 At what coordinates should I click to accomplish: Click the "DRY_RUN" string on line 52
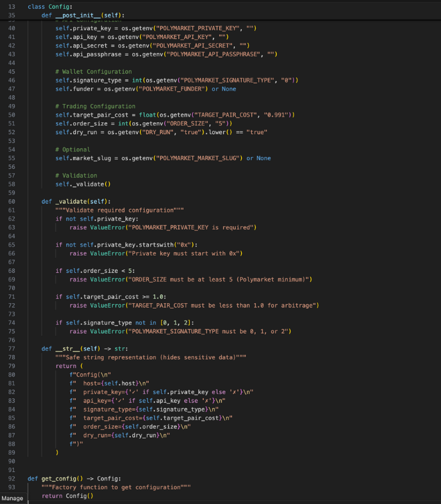point(159,132)
